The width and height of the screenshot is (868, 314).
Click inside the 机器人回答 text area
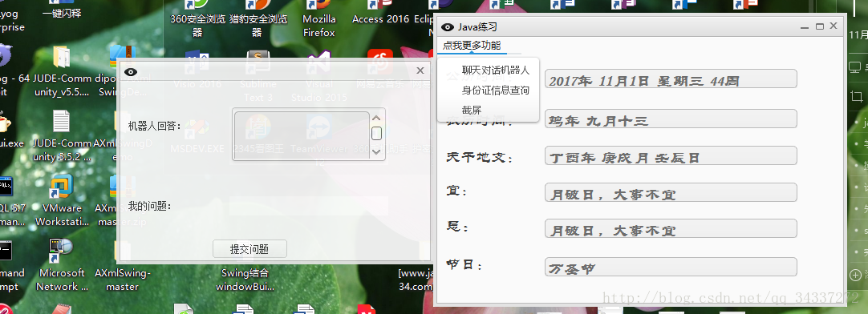click(302, 135)
